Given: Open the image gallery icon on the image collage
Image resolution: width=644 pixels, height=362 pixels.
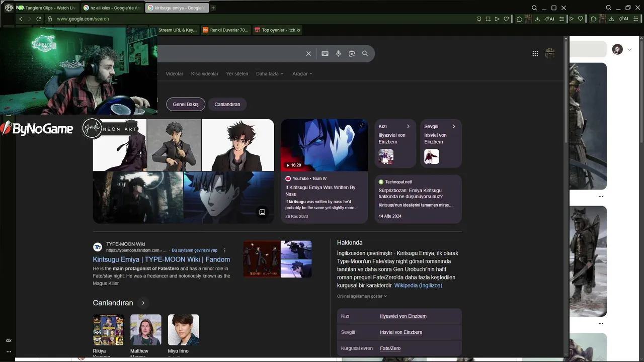Looking at the screenshot, I should click(262, 212).
